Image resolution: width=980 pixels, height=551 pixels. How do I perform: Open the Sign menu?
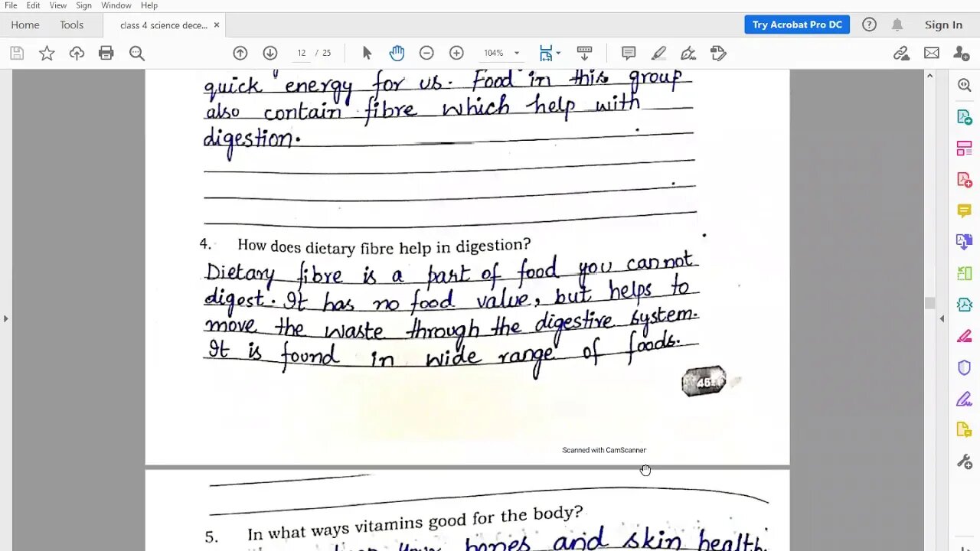pyautogui.click(x=83, y=5)
